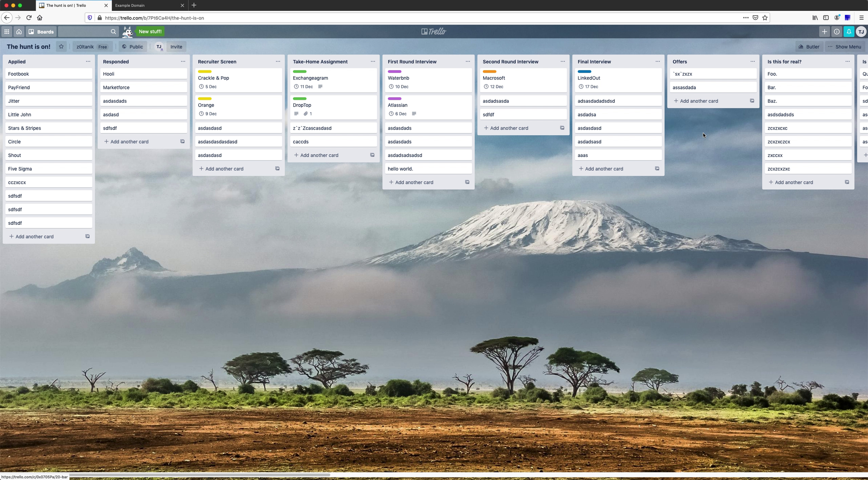Open Recruiter Screen list actions menu
Image resolution: width=868 pixels, height=480 pixels.
[x=278, y=61]
